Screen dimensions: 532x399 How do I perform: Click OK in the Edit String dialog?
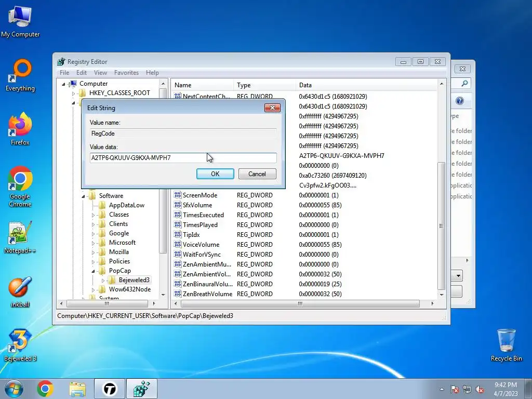[x=215, y=174]
